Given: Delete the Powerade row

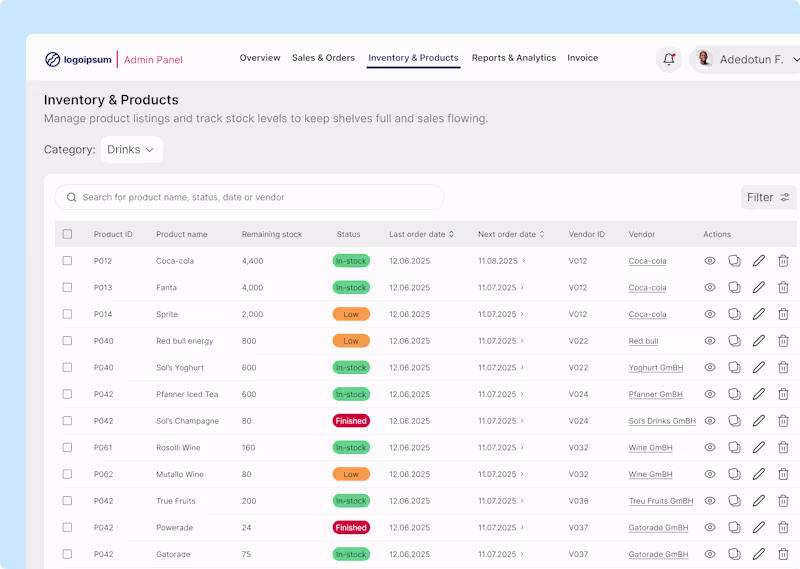Looking at the screenshot, I should [x=783, y=527].
